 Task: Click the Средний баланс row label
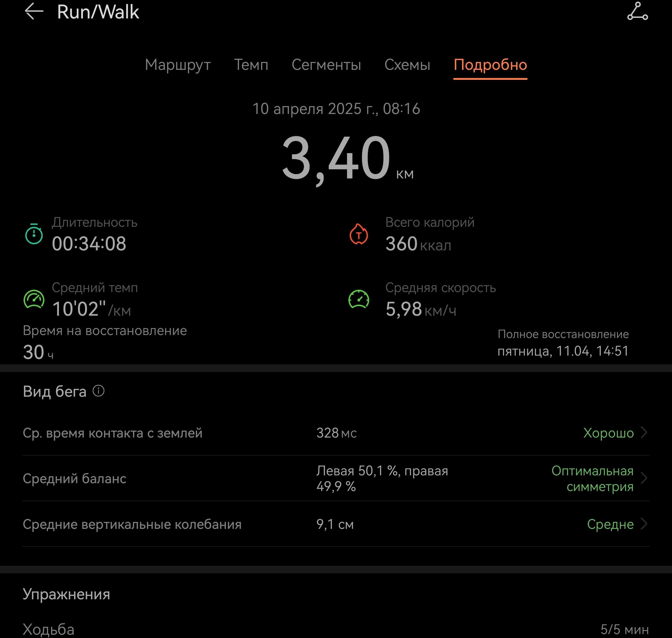(x=74, y=478)
